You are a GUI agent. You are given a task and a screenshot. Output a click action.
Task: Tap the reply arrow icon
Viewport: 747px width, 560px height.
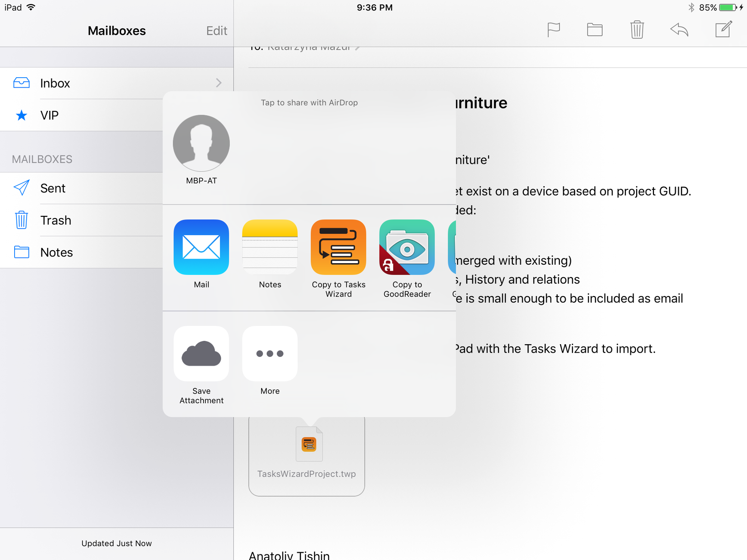(679, 30)
